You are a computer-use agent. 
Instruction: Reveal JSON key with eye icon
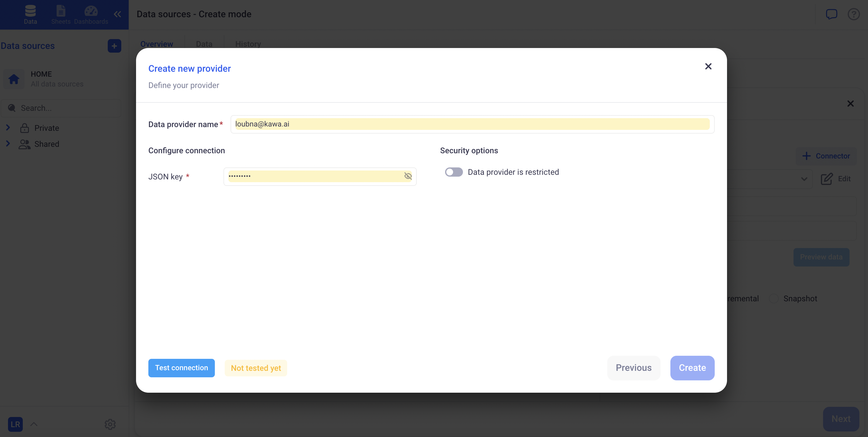(408, 176)
